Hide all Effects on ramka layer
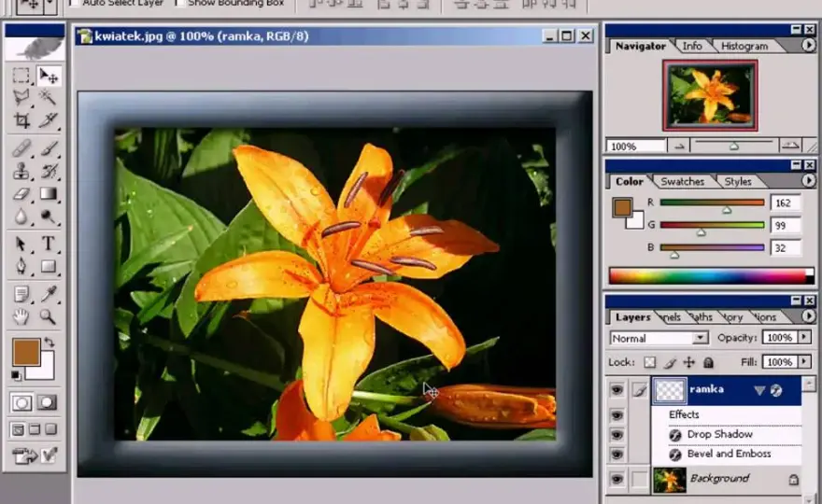Image resolution: width=822 pixels, height=504 pixels. (616, 415)
